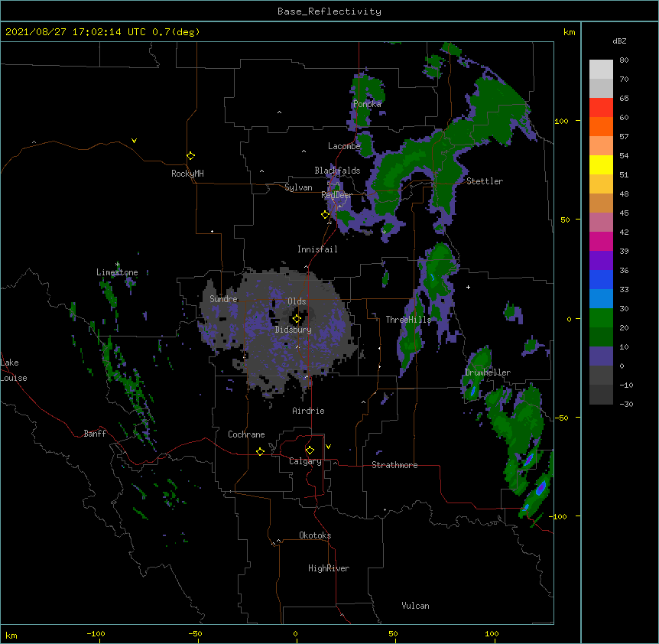Click the Strathmore label
The image size is (659, 644).
394,465
